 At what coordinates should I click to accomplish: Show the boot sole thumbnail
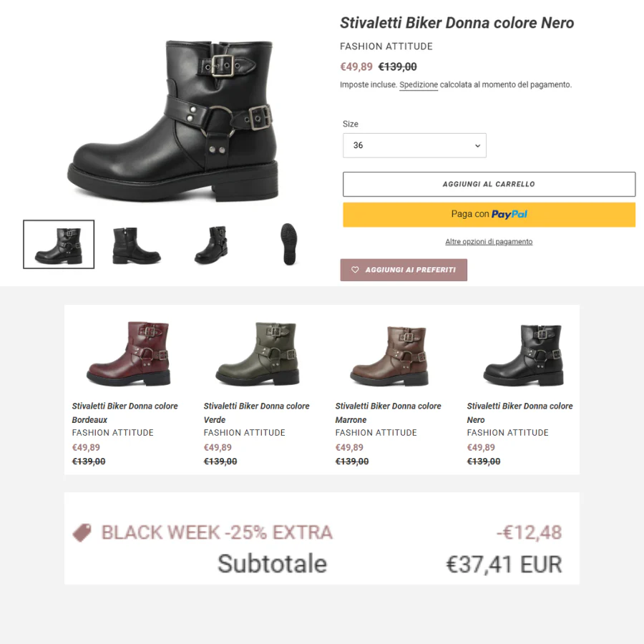(x=289, y=244)
